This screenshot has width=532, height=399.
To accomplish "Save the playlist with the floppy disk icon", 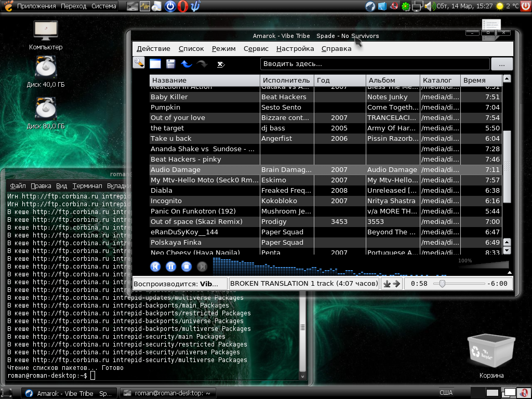I will (170, 63).
